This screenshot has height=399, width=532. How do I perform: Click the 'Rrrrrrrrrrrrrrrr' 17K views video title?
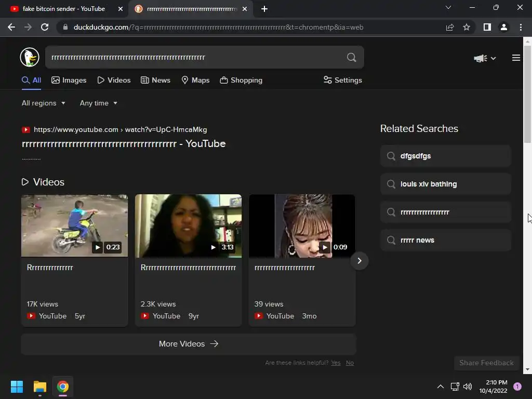click(50, 268)
